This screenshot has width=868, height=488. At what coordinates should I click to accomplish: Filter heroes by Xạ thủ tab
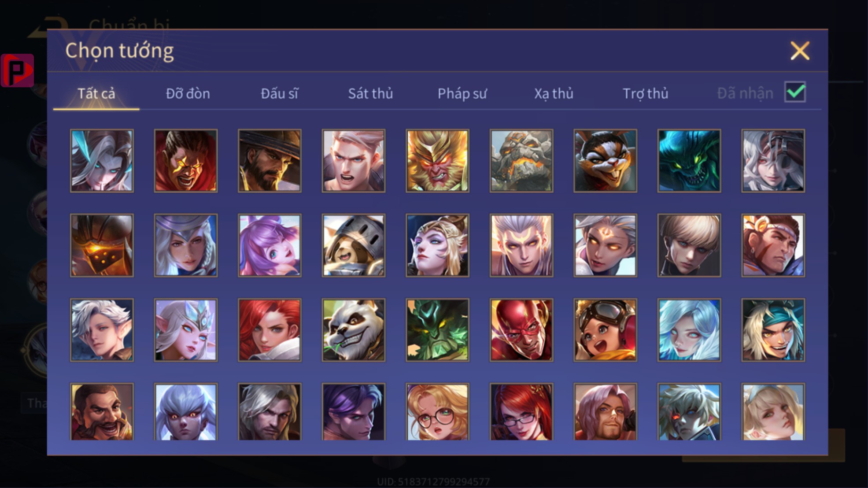point(554,93)
